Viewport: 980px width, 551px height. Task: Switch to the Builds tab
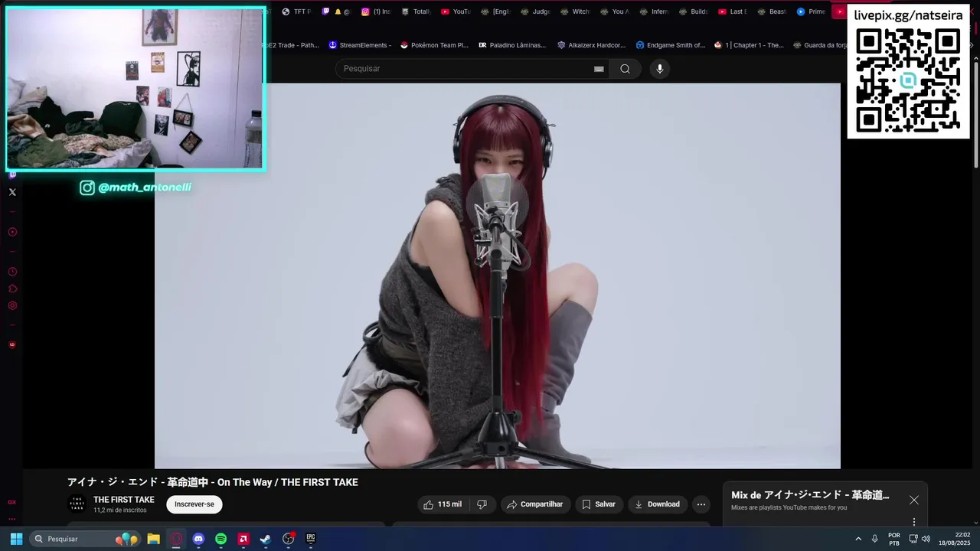[694, 11]
